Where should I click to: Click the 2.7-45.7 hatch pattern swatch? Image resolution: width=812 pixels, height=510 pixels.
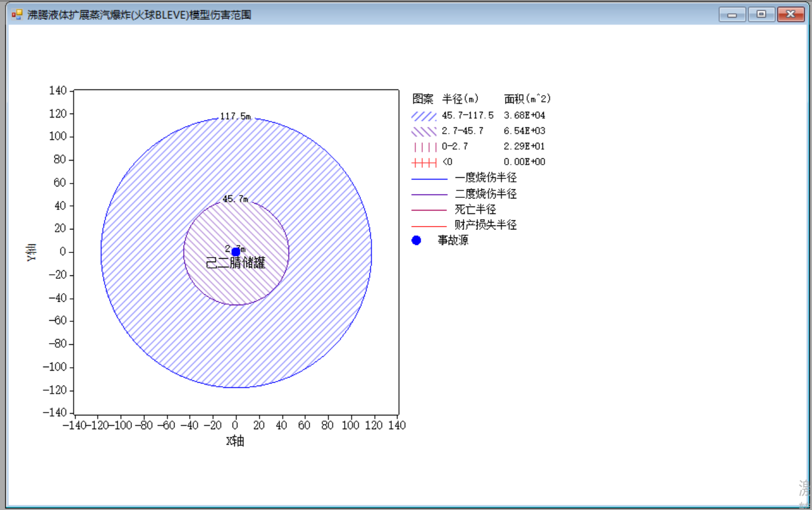pos(424,131)
